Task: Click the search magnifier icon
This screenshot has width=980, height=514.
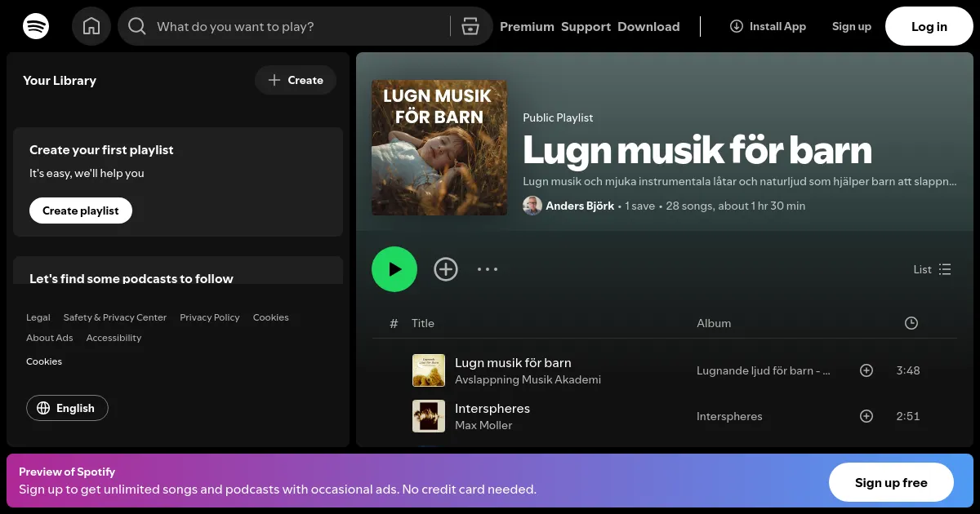Action: (137, 26)
